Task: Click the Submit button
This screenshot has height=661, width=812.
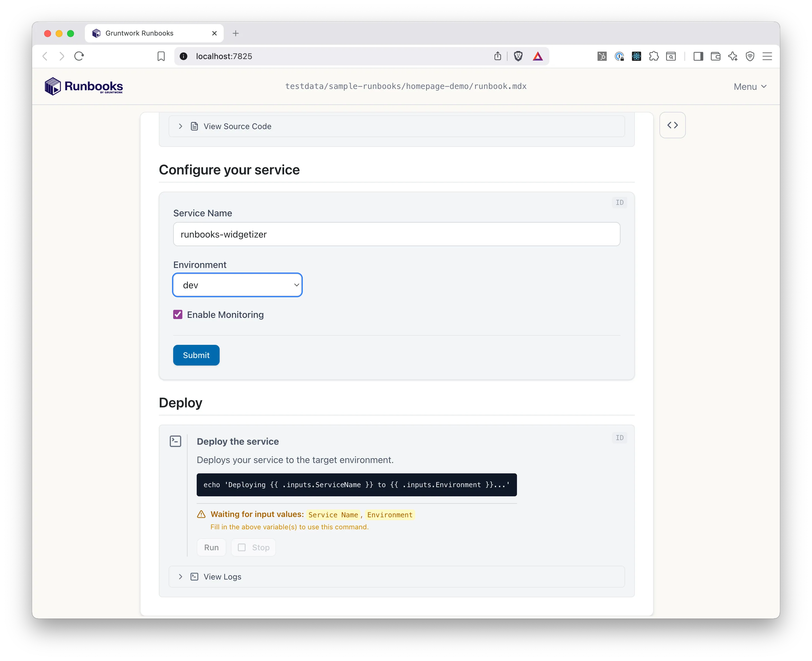Action: pyautogui.click(x=196, y=355)
